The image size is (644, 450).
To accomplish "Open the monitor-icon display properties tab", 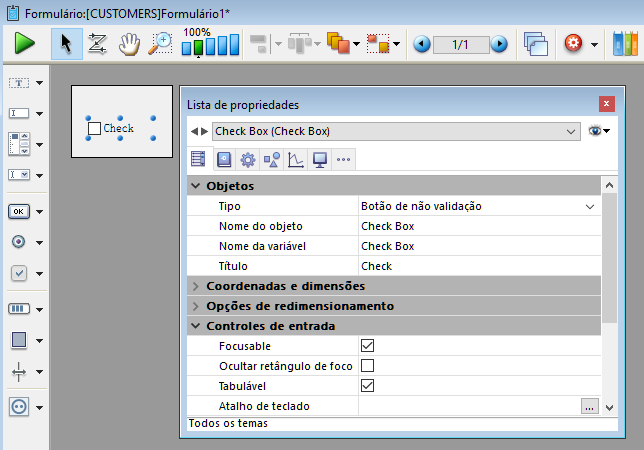I will 320,158.
